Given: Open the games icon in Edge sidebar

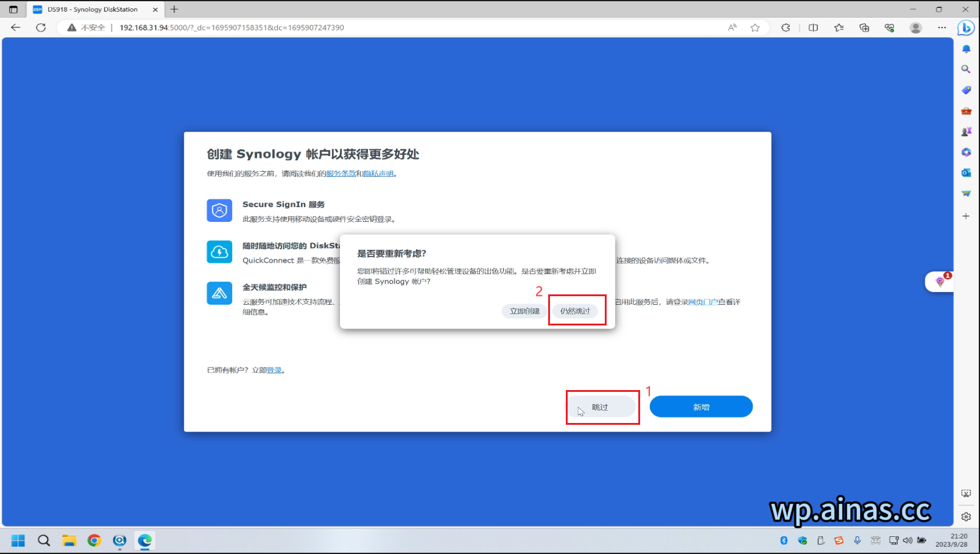Looking at the screenshot, I should [966, 131].
